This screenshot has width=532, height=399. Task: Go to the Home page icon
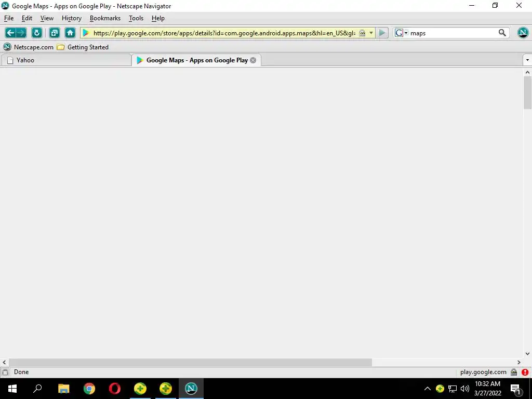pos(70,33)
